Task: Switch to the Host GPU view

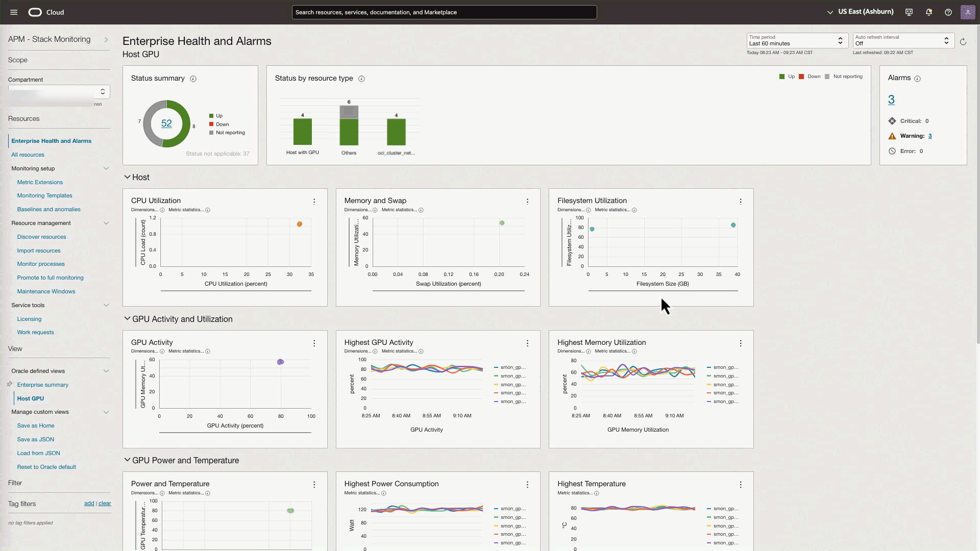Action: pyautogui.click(x=30, y=398)
